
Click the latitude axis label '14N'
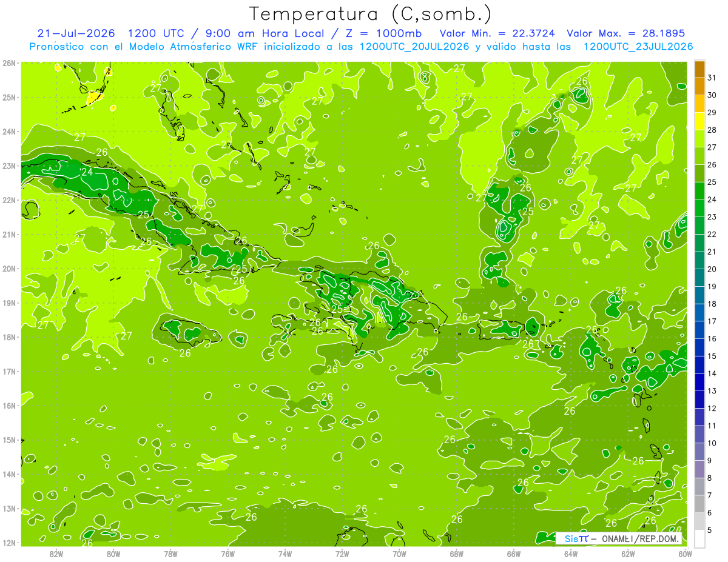(9, 474)
